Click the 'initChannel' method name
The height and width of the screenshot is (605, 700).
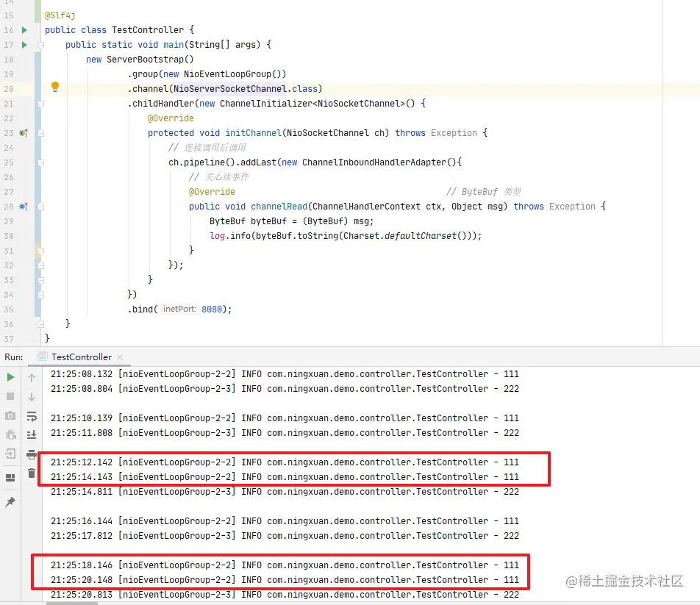coord(253,133)
